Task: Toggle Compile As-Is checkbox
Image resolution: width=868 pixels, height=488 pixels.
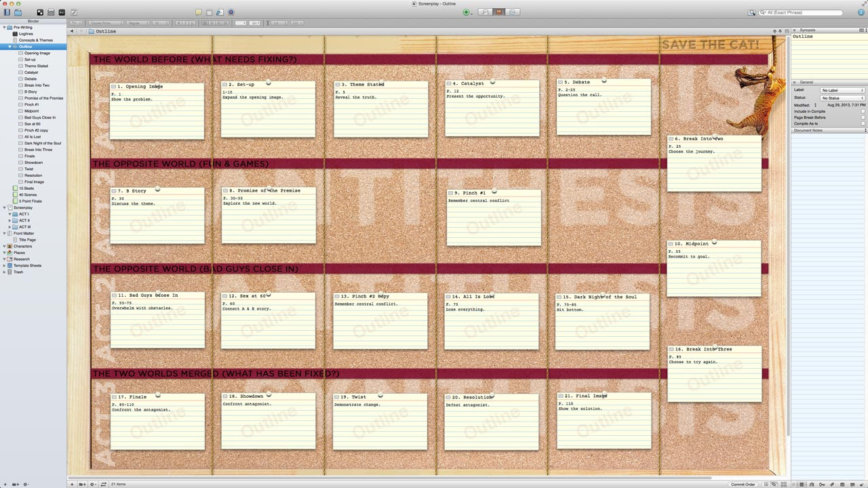Action: coord(863,123)
